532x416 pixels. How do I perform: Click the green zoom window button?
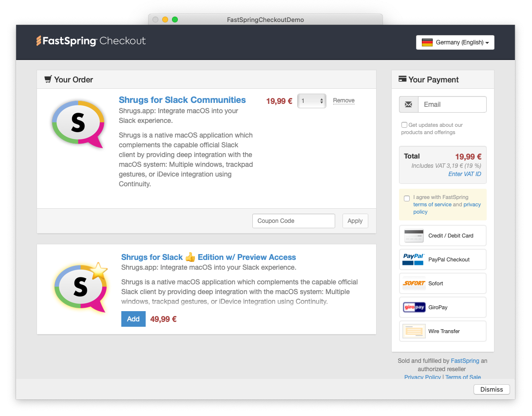pyautogui.click(x=175, y=20)
